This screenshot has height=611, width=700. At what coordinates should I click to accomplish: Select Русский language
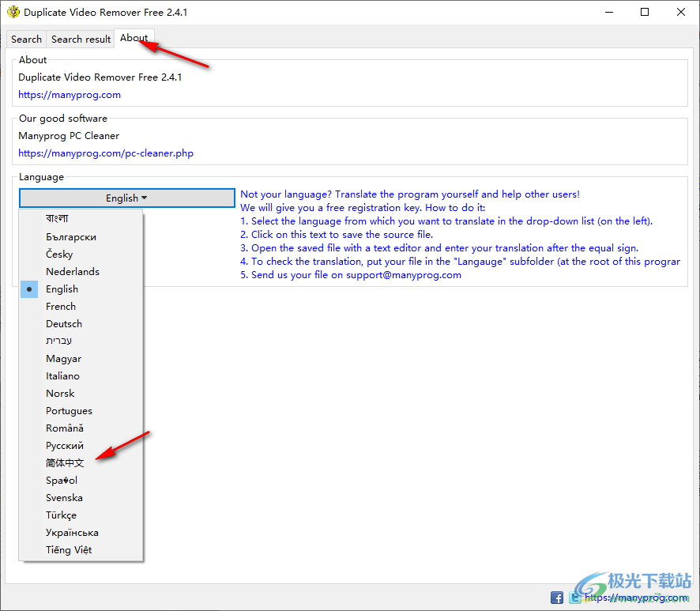pos(81,446)
